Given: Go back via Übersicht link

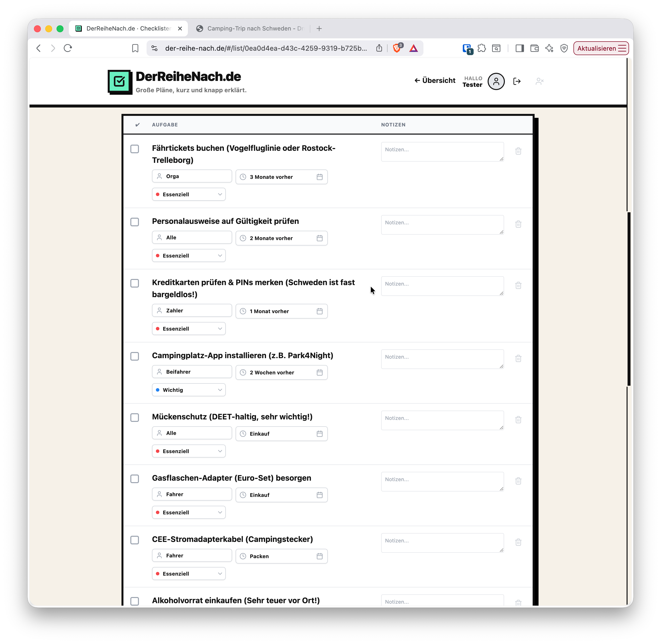Looking at the screenshot, I should point(435,80).
